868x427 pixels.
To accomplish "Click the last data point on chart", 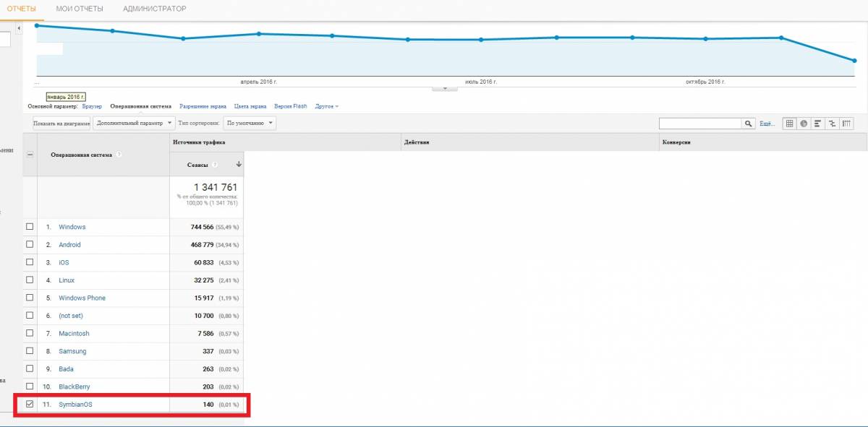I will [854, 61].
